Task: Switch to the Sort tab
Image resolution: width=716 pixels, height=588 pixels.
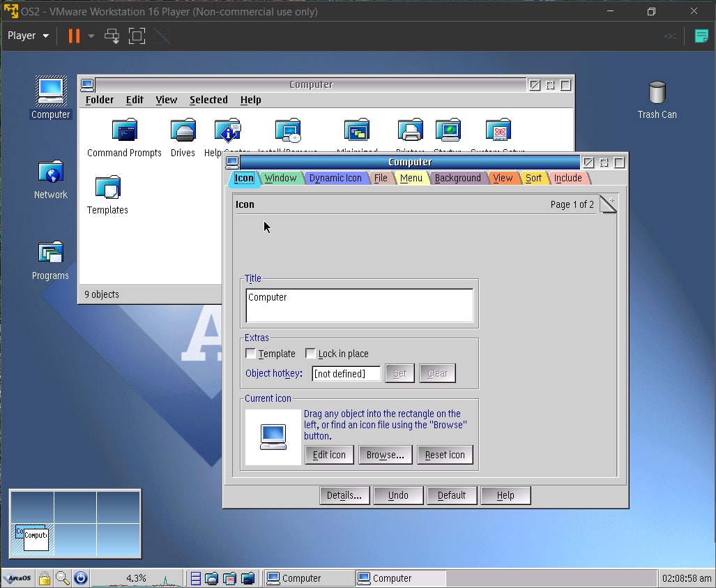Action: tap(533, 178)
